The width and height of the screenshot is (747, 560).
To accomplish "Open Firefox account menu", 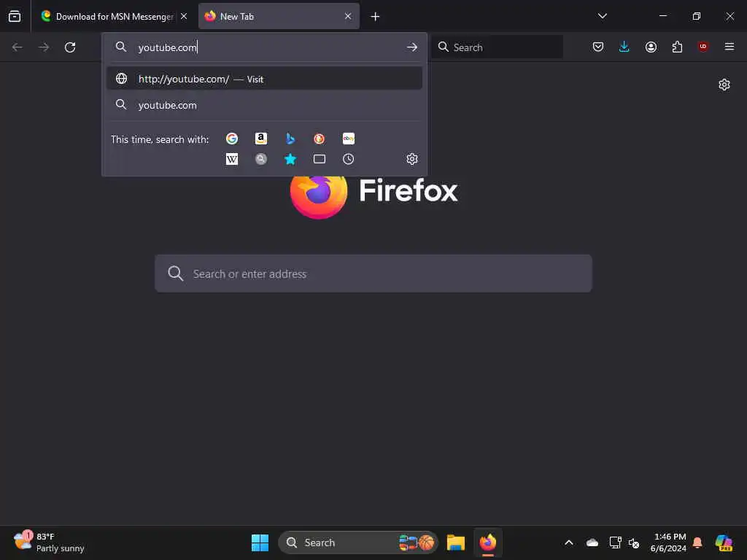I will [x=651, y=47].
